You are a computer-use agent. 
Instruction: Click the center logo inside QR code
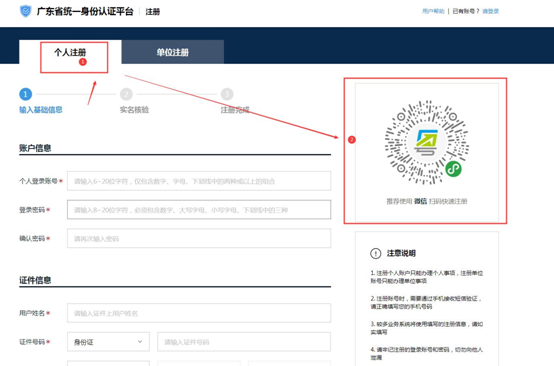[426, 142]
